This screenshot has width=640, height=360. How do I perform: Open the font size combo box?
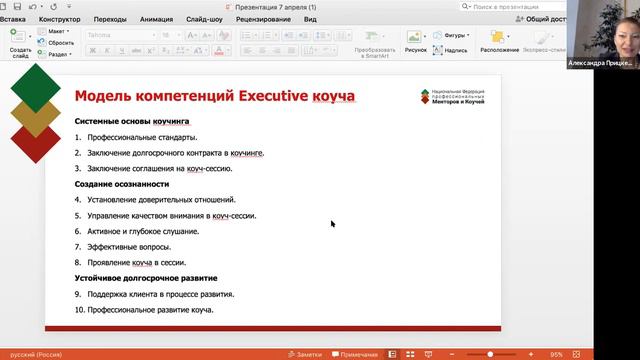click(x=171, y=35)
